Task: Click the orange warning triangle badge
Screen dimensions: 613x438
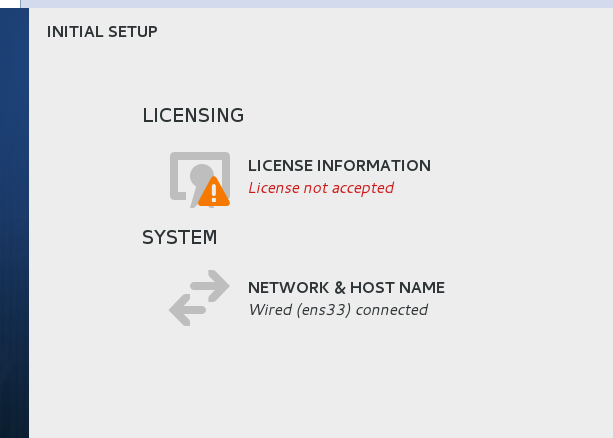Action: point(213,192)
